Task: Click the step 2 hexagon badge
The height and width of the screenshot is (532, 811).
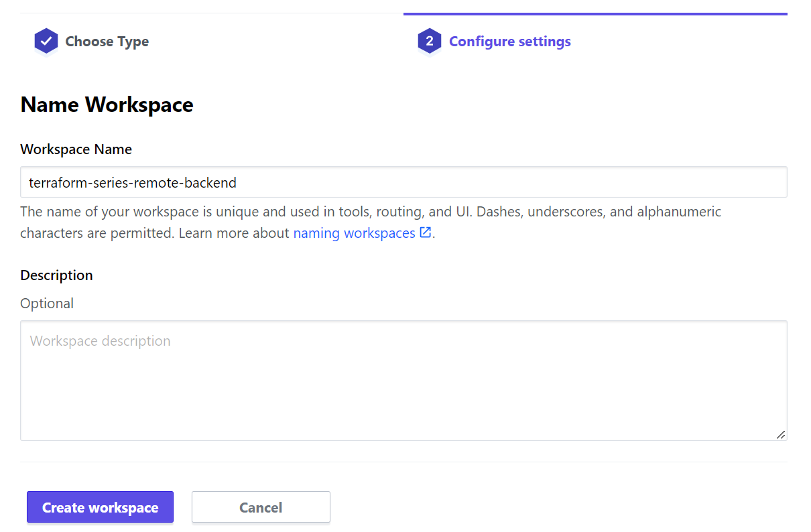Action: tap(429, 42)
